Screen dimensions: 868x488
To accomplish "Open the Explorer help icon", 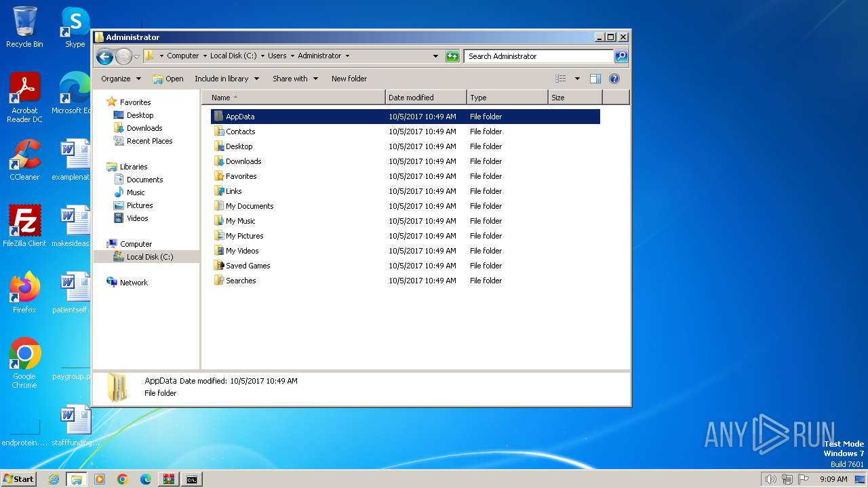I will 614,79.
